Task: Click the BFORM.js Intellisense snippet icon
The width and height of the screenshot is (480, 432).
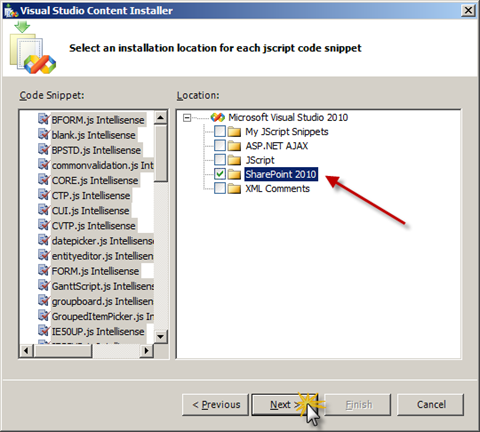Action: click(x=43, y=119)
